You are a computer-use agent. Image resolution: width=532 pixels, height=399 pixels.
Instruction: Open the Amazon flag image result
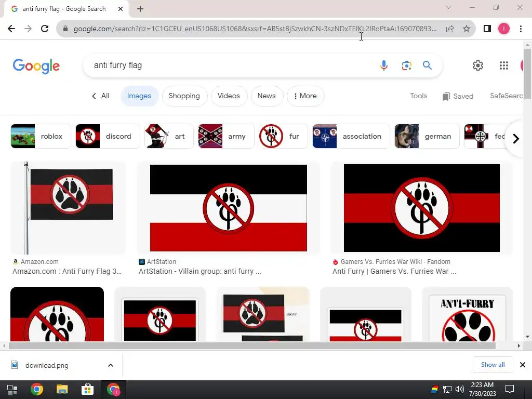(68, 208)
